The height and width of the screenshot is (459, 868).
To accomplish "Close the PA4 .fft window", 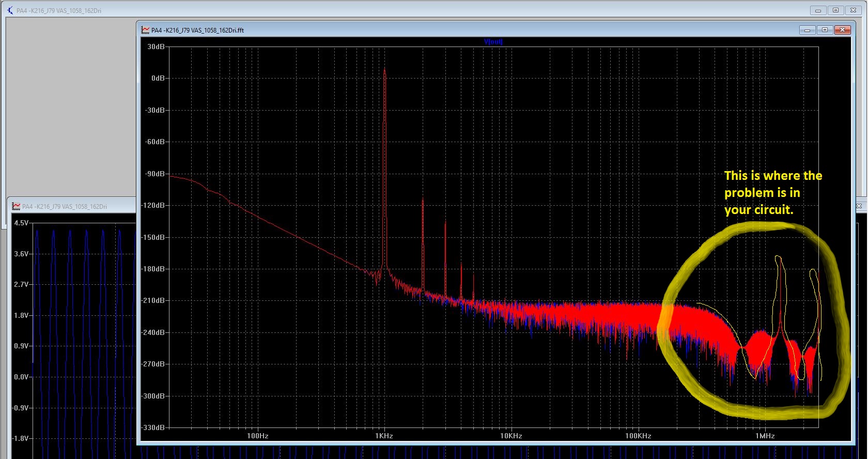I will [x=842, y=30].
